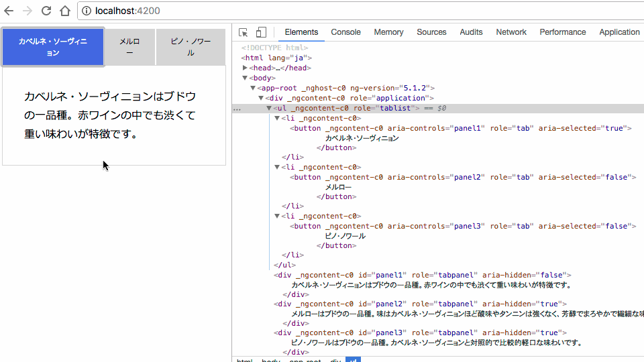Screen dimensions: 644x362
Task: Open the Sources tab
Action: [x=431, y=32]
